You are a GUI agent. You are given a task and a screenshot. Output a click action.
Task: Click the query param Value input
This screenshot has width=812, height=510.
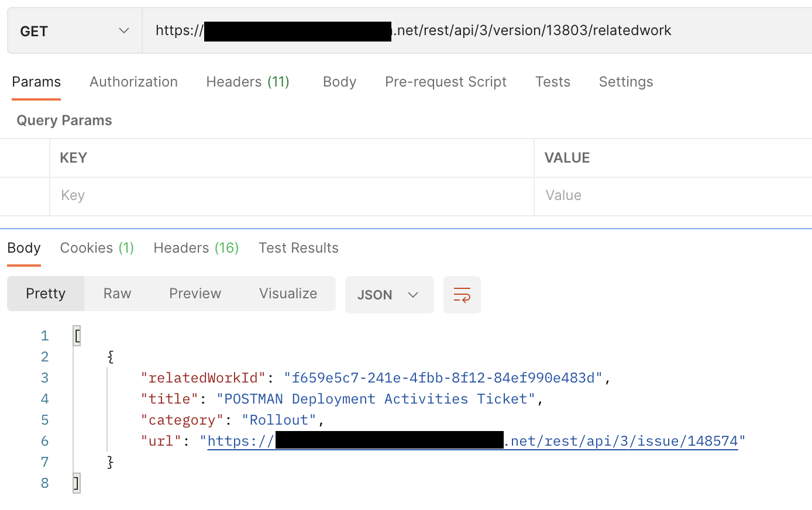(673, 196)
